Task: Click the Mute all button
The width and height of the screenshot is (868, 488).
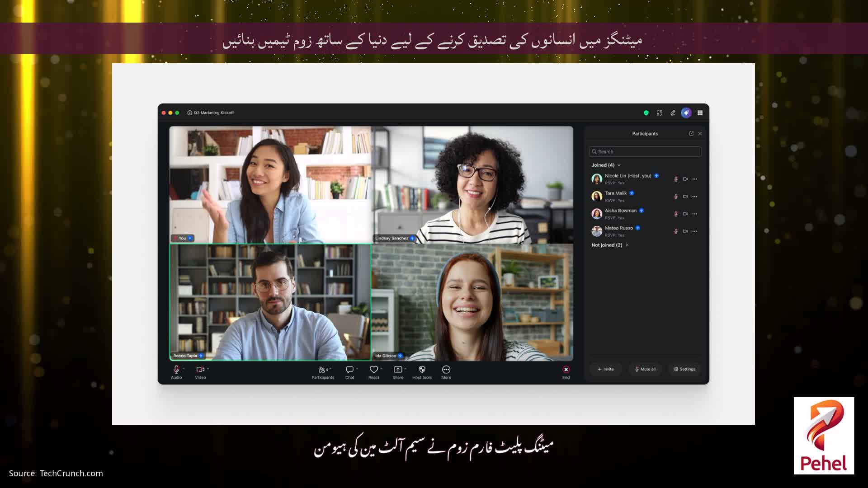Action: click(645, 369)
